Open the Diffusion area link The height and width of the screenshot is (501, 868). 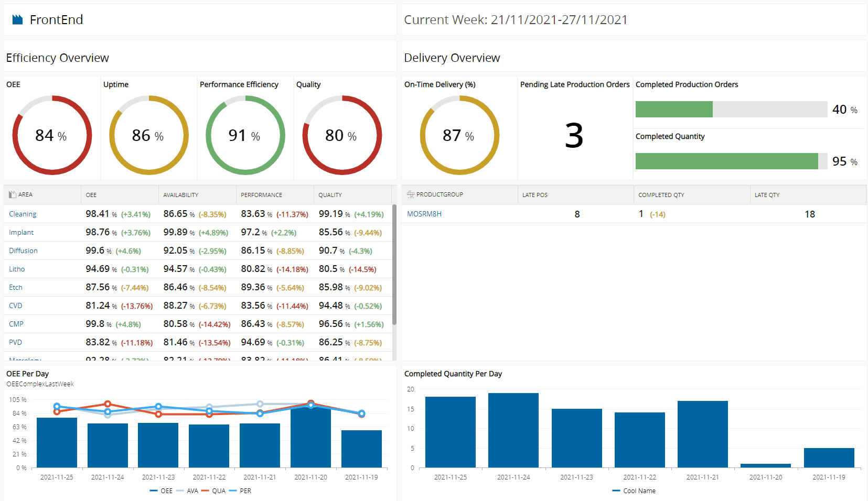click(23, 251)
